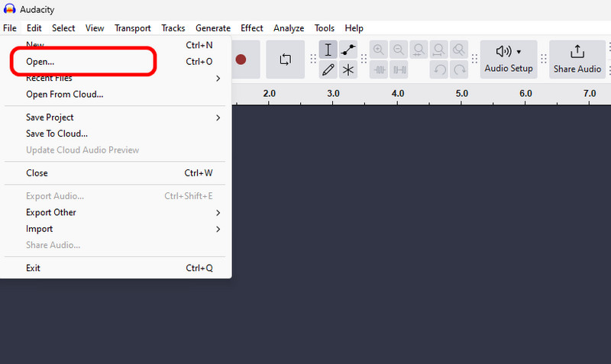Click the Zoom Toggle icon
611x364 pixels.
pos(459,50)
